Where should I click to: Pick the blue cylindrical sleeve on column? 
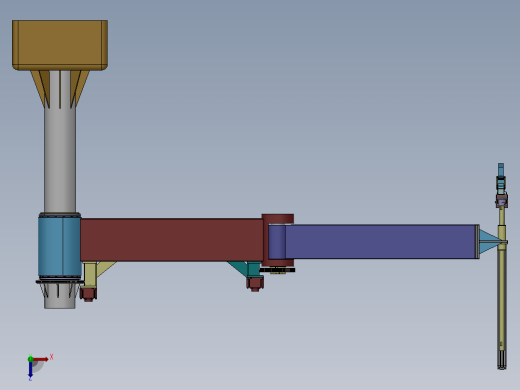point(60,246)
